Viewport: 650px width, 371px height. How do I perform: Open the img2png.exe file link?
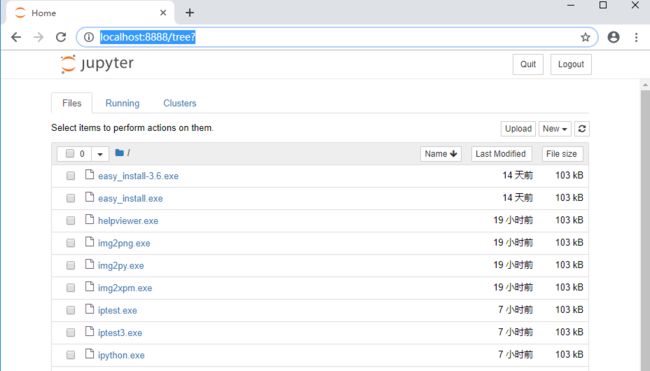[x=124, y=243]
